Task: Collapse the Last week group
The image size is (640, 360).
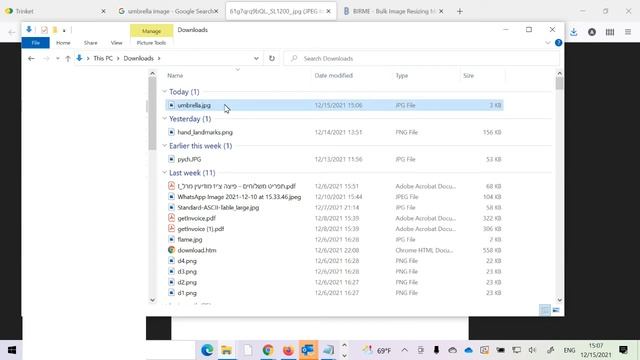Action: coord(164,172)
